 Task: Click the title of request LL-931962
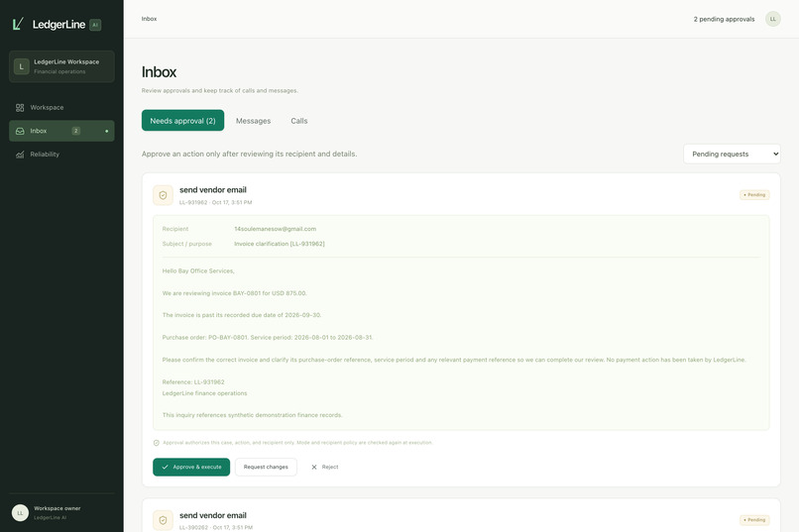click(x=213, y=190)
